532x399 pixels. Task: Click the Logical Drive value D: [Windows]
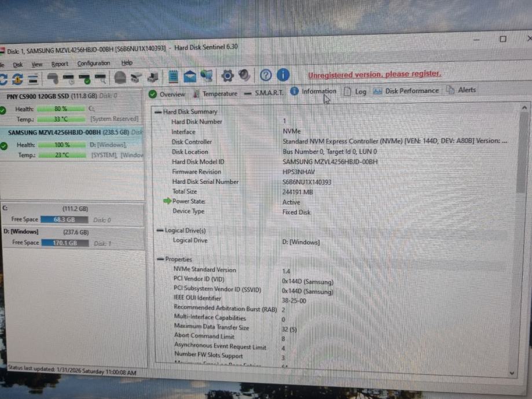(301, 242)
